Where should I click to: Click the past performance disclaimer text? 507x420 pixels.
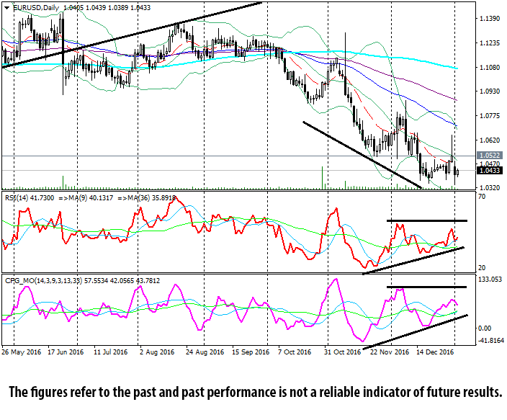256,392
